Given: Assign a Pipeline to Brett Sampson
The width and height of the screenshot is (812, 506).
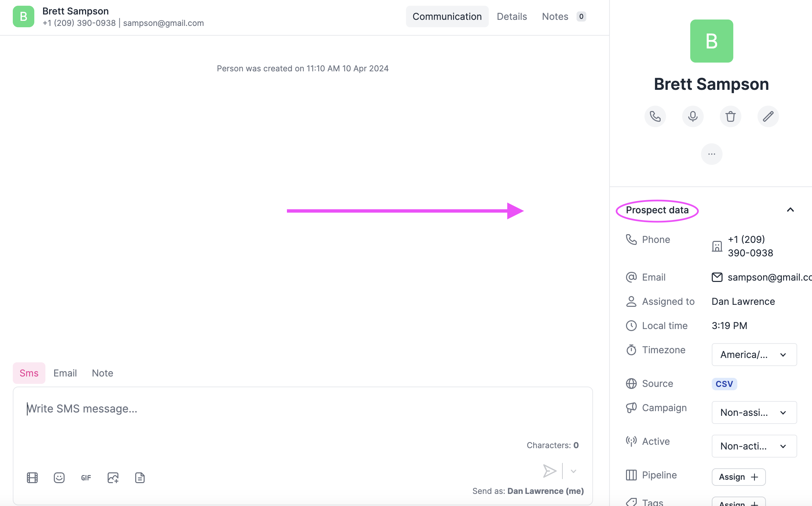Looking at the screenshot, I should 738,477.
